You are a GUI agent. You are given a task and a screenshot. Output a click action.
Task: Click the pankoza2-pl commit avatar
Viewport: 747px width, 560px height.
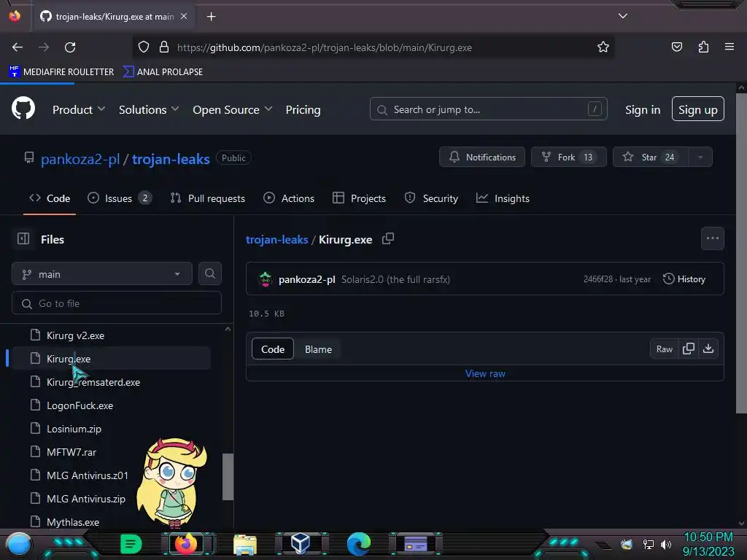click(265, 279)
